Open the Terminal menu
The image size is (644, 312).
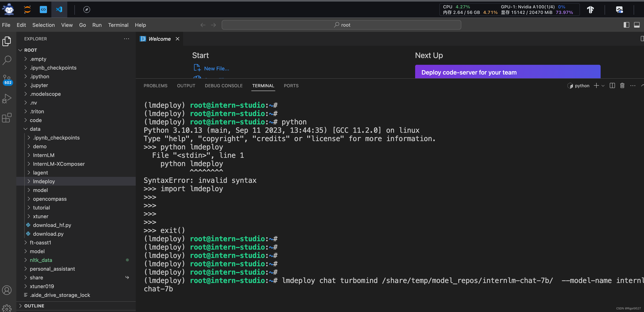click(118, 25)
